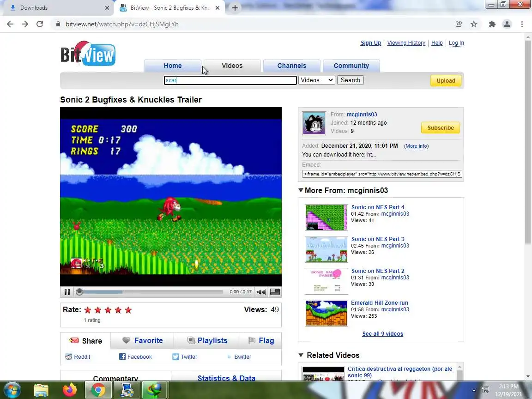Rate the video three stars
This screenshot has height=399, width=532.
(x=108, y=310)
